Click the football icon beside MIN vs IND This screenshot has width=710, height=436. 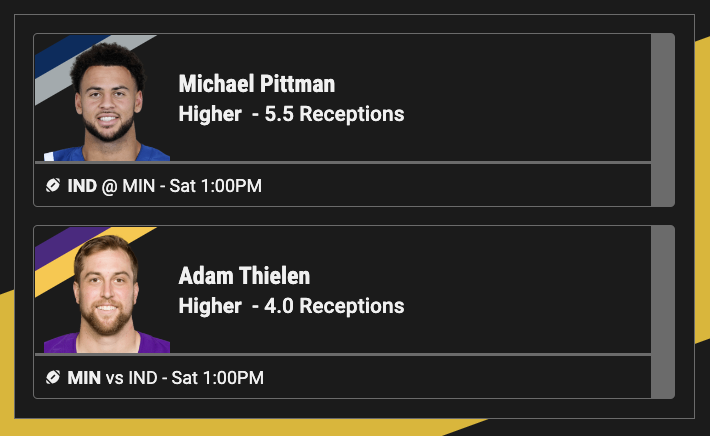pyautogui.click(x=53, y=377)
